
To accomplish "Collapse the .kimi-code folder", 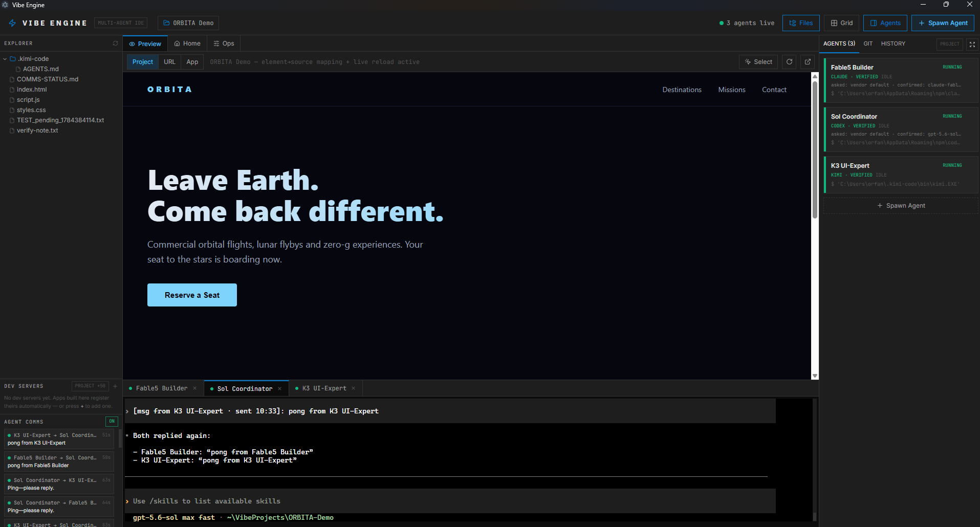I will 5,59.
